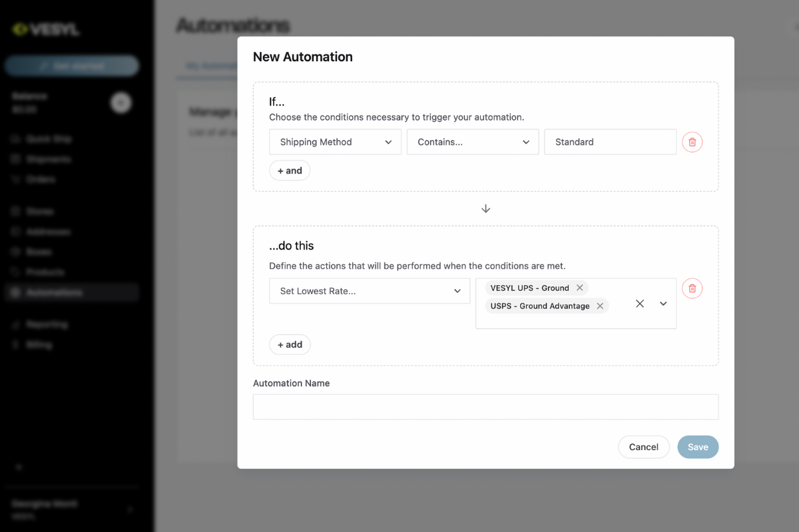Open the Contains... operator dropdown
This screenshot has width=799, height=532.
[x=473, y=142]
